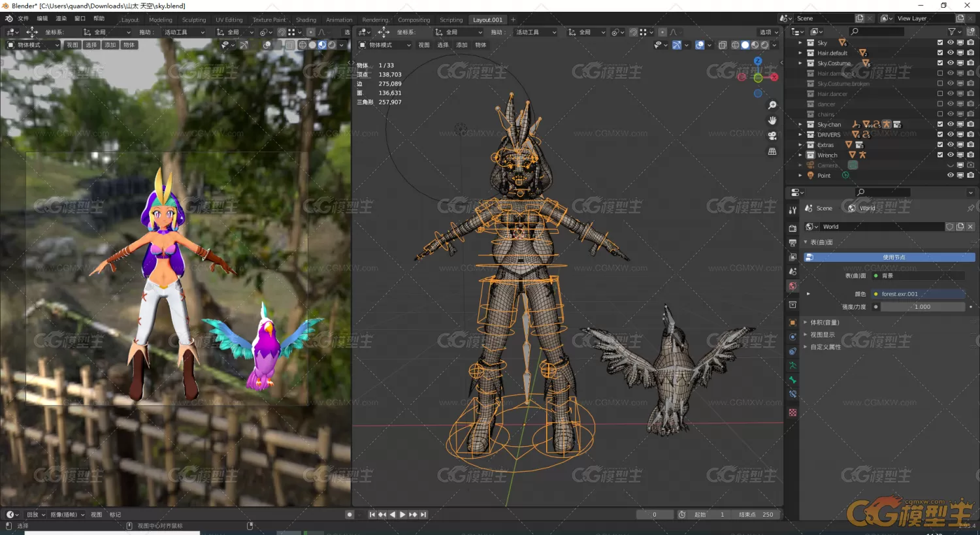Screen dimensions: 980x535
Task: Jump to last frame in timeline
Action: (423, 515)
